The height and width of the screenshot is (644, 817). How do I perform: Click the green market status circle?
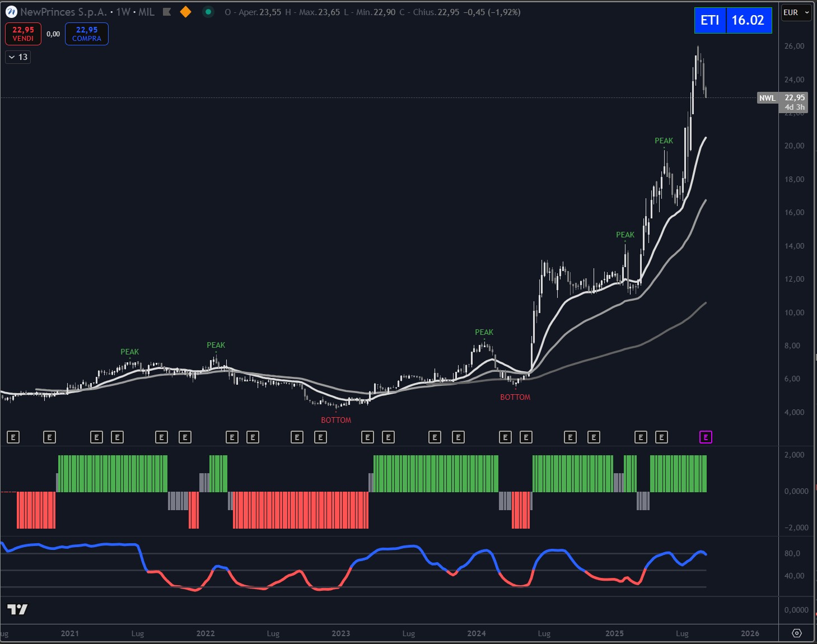pos(208,12)
